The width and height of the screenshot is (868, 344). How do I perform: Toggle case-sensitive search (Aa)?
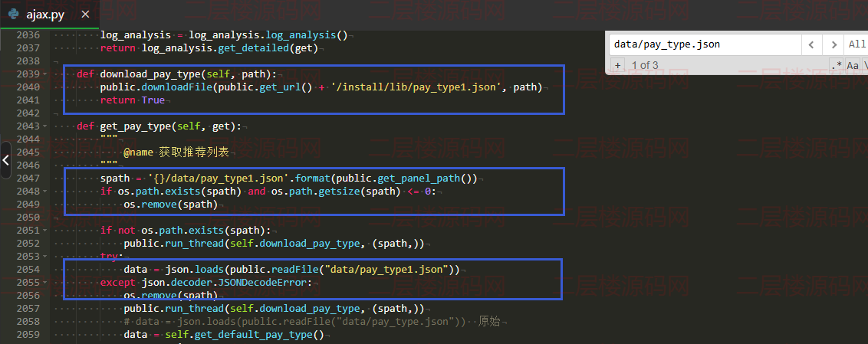click(853, 65)
